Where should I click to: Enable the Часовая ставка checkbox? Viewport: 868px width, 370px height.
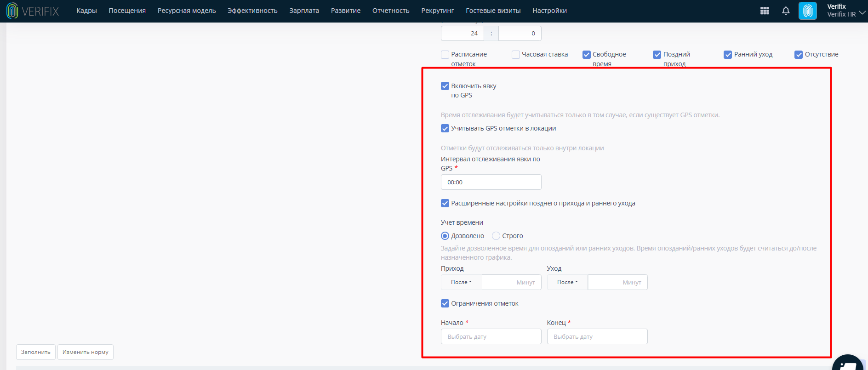(516, 55)
